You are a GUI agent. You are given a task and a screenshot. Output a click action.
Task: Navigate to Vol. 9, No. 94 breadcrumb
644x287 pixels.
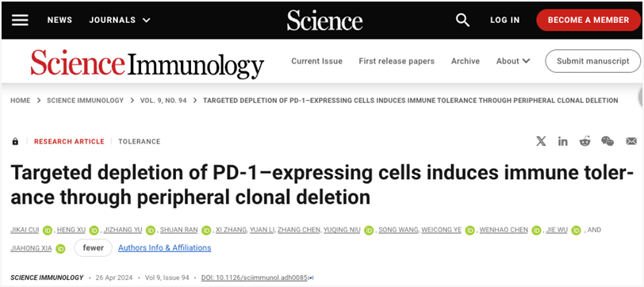tap(163, 101)
